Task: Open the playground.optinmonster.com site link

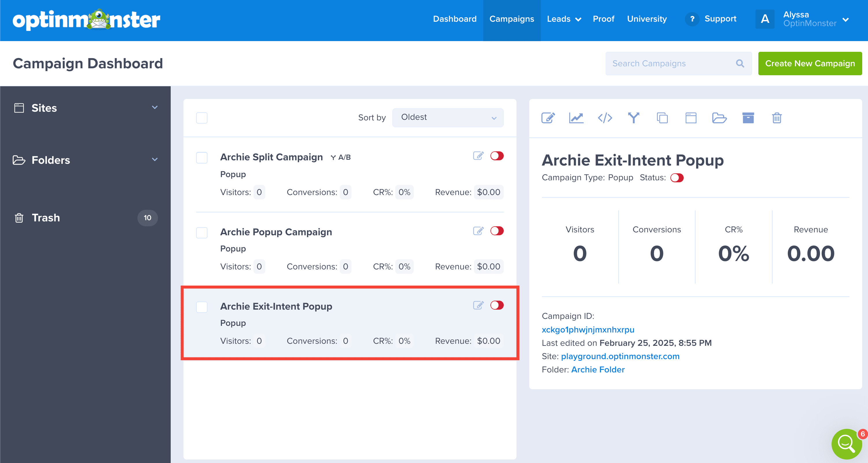Action: click(x=620, y=356)
